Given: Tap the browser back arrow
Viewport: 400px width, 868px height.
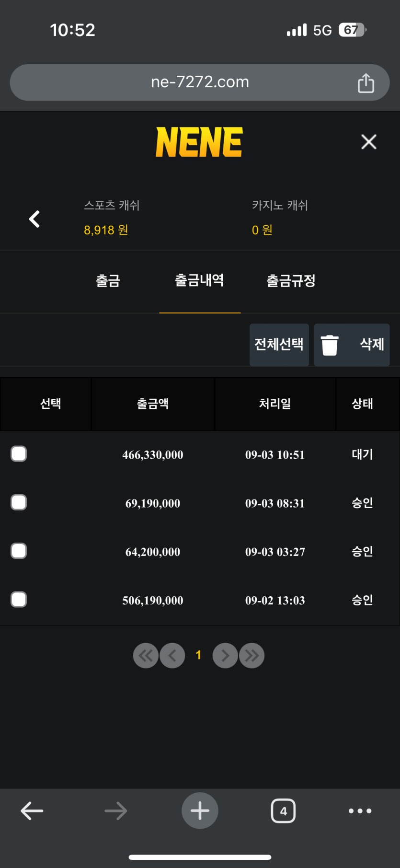Looking at the screenshot, I should [32, 811].
